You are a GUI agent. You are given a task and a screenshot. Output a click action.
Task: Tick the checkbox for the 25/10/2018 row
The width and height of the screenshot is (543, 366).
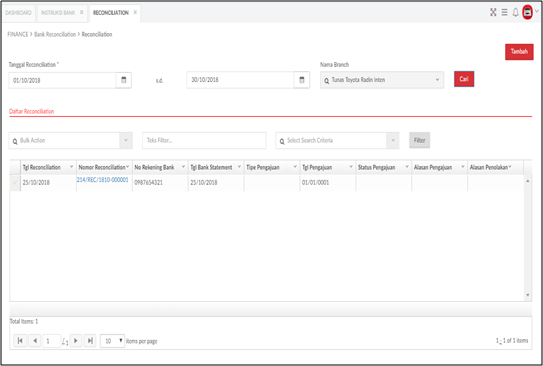click(15, 182)
